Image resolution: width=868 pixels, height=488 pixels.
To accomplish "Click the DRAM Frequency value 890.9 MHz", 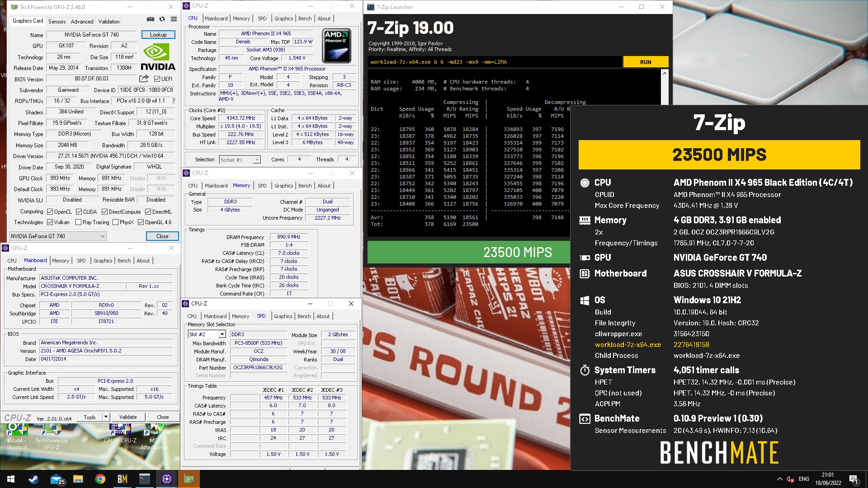I will pos(289,237).
